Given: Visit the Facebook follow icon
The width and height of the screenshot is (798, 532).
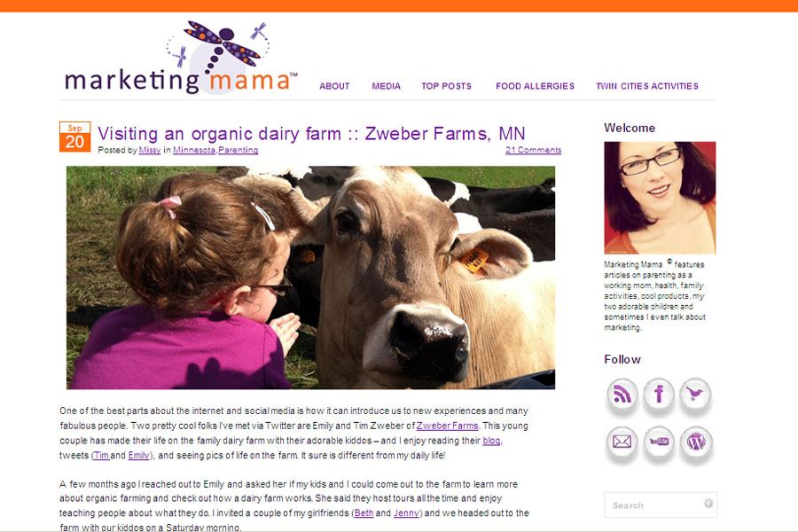Looking at the screenshot, I should (x=659, y=394).
